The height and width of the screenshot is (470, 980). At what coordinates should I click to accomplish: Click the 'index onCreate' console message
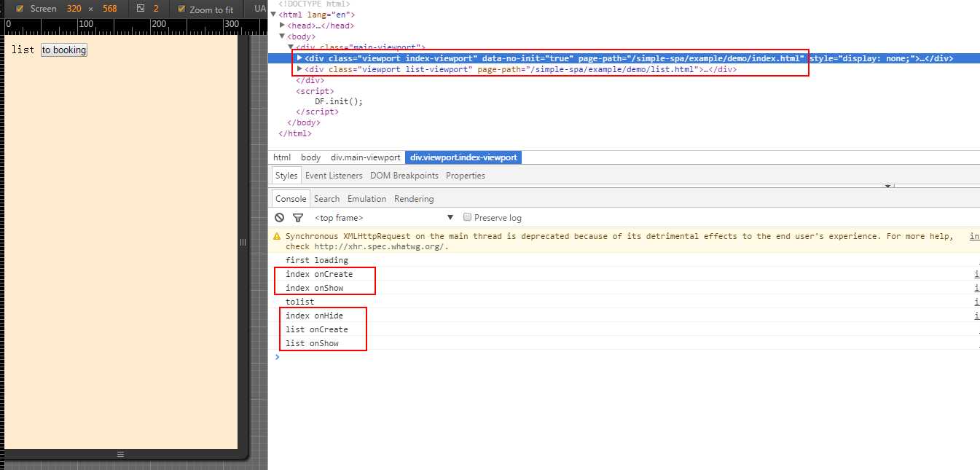coord(319,274)
